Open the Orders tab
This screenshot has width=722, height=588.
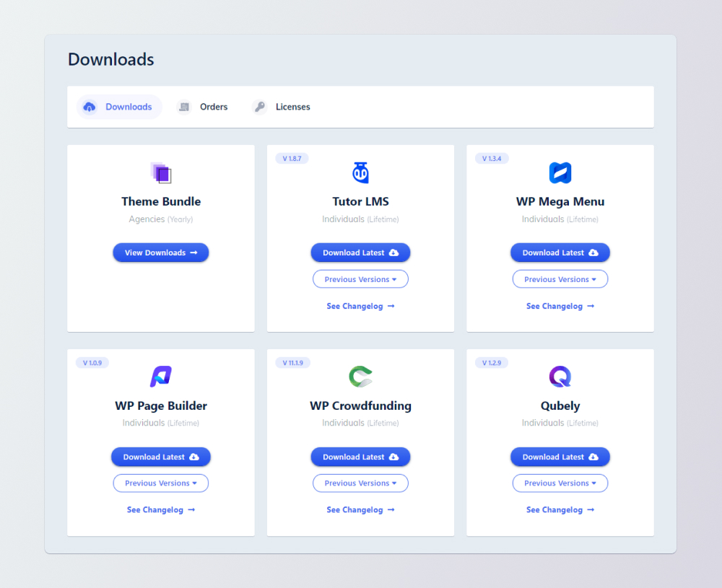click(x=202, y=107)
